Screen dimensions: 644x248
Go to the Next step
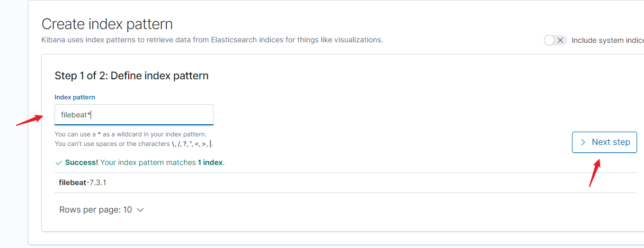604,142
